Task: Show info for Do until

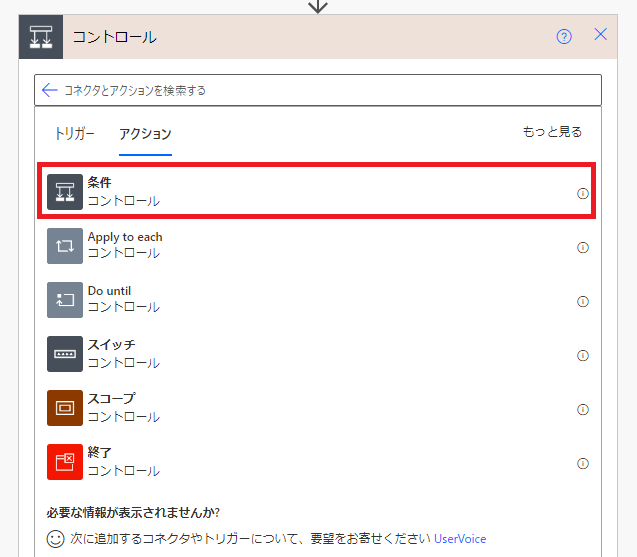Action: pyautogui.click(x=583, y=301)
